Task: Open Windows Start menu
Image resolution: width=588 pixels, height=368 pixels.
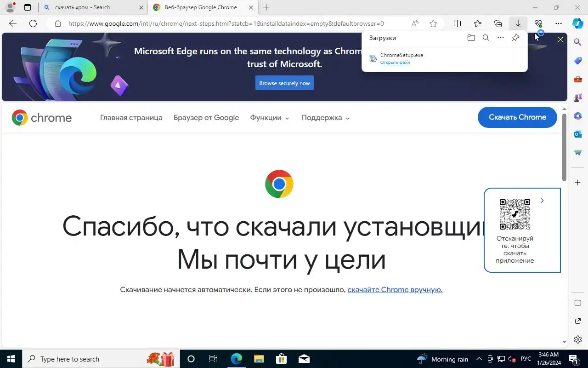Action: (x=11, y=359)
